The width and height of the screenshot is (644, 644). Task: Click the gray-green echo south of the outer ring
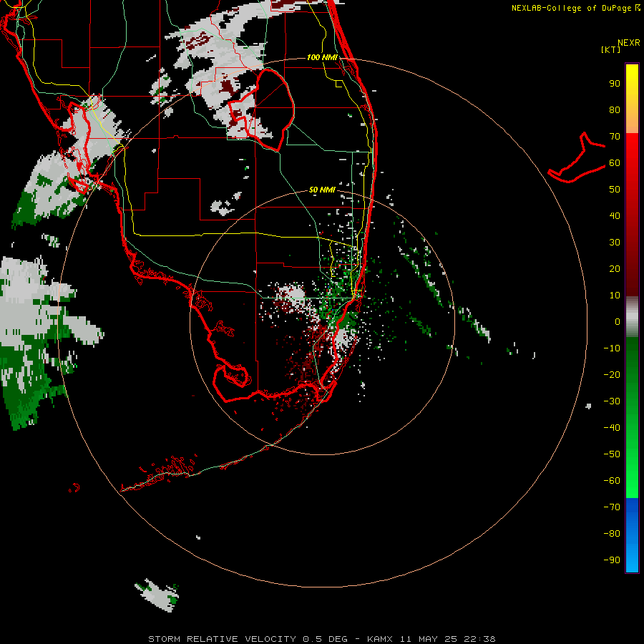157,595
